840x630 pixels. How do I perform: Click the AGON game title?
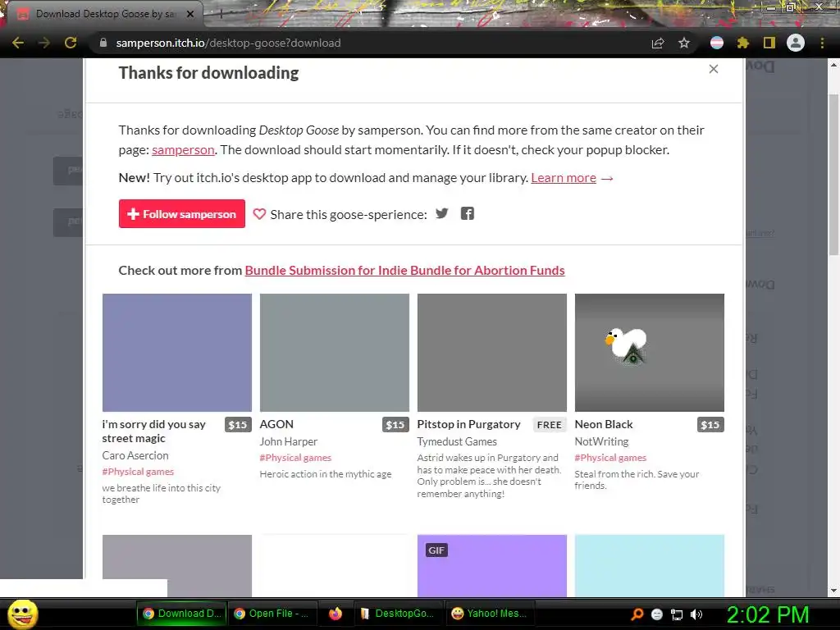[x=276, y=424]
